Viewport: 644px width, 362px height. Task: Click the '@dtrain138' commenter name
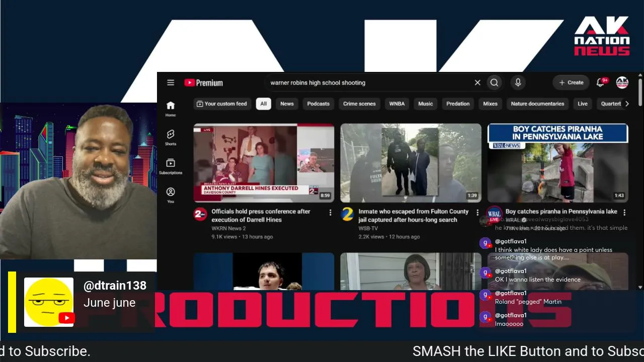pos(115,286)
